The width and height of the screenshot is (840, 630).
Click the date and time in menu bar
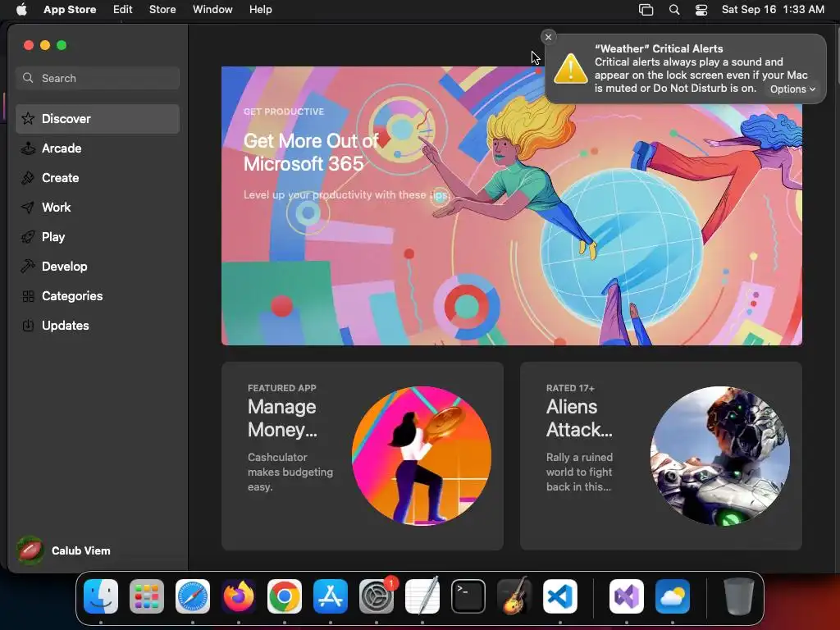(x=773, y=10)
